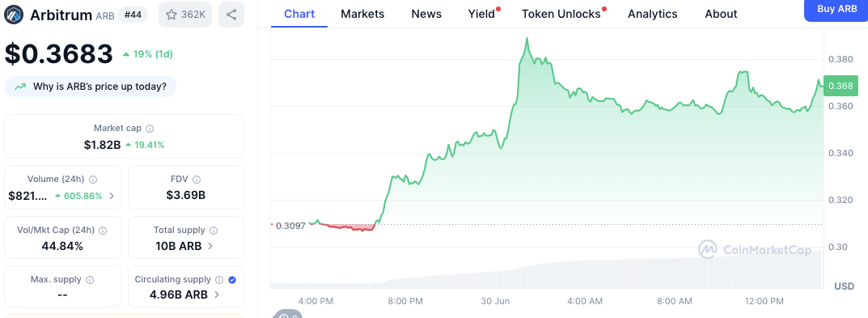
Task: Expand Circulating supply 4.96B ARB chevron
Action: [x=217, y=295]
